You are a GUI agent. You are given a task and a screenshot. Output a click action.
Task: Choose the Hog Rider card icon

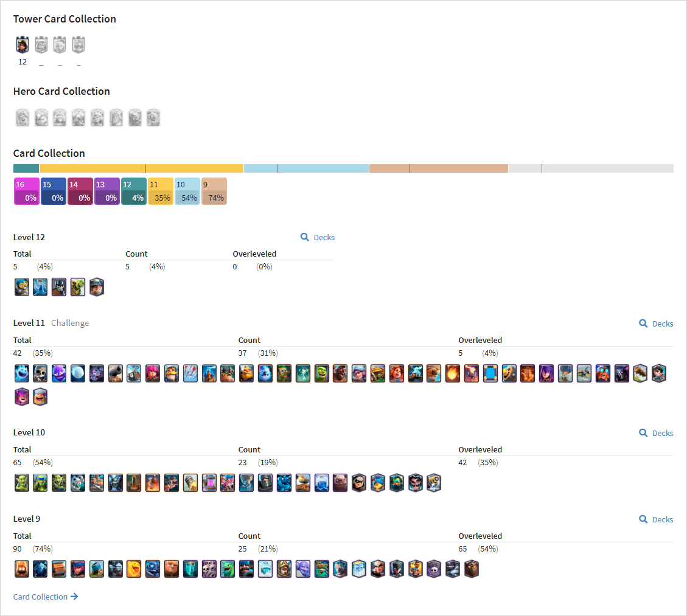tap(340, 373)
